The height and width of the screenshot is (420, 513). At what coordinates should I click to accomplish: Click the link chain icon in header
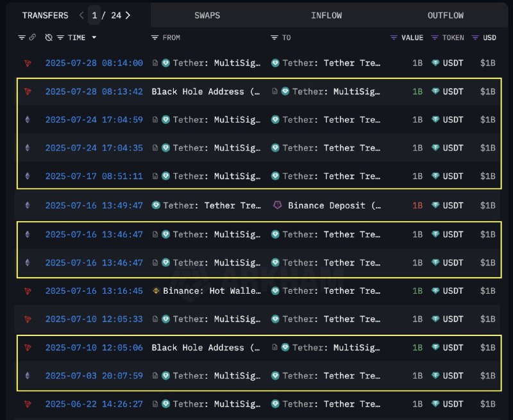pyautogui.click(x=33, y=37)
